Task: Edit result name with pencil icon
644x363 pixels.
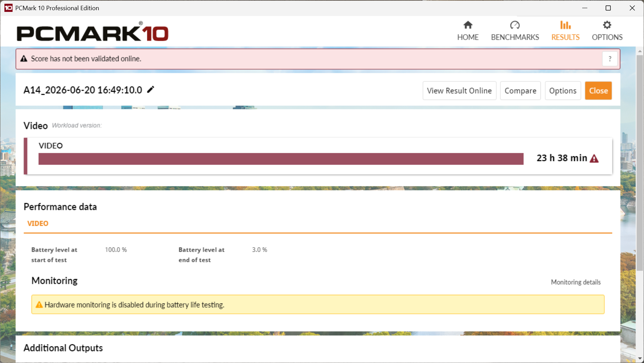Action: point(150,90)
